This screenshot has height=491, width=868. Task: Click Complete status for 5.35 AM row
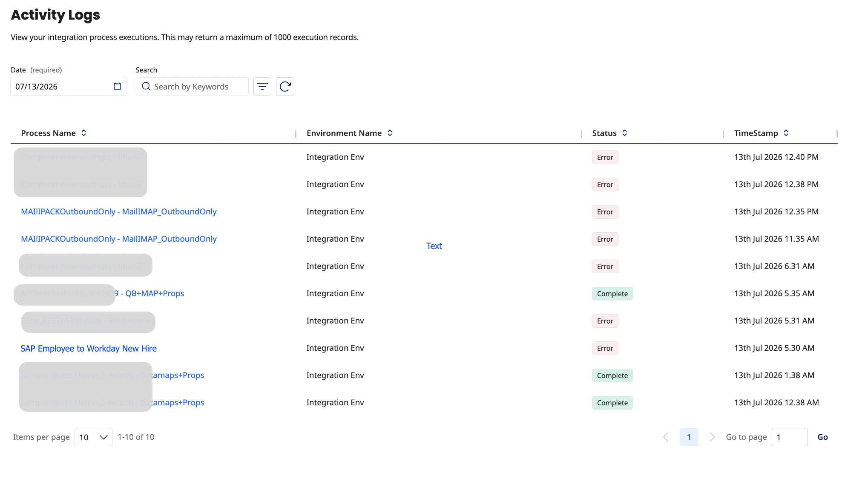[612, 294]
